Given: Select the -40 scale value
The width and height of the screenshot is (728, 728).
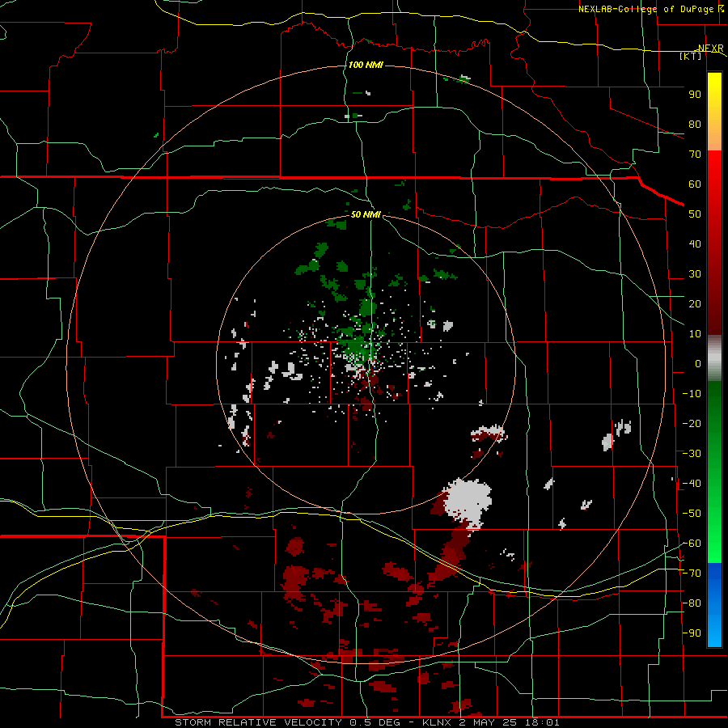Looking at the screenshot, I should [692, 484].
